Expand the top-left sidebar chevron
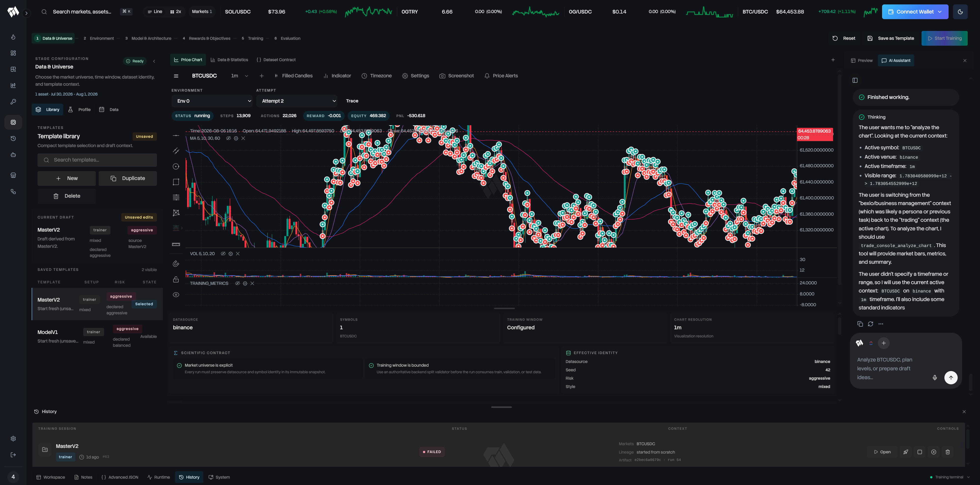The height and width of the screenshot is (485, 980). (x=26, y=13)
